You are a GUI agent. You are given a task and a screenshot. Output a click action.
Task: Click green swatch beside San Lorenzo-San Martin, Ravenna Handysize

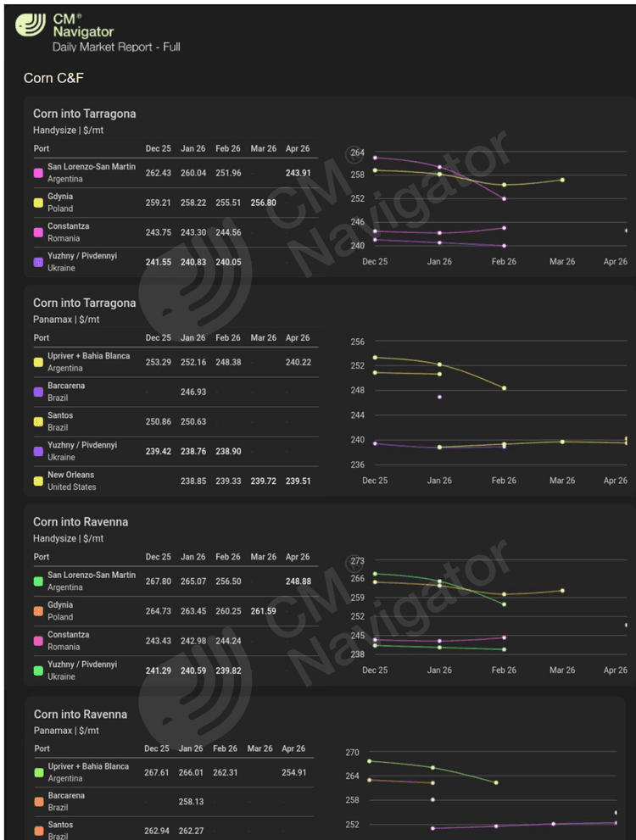click(38, 581)
